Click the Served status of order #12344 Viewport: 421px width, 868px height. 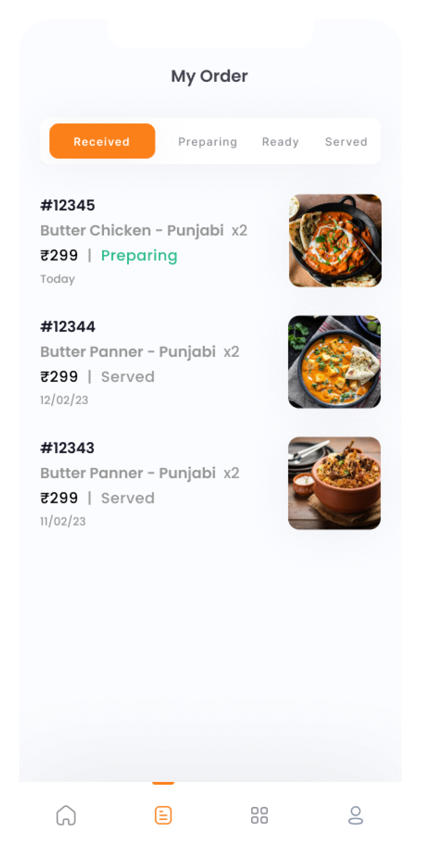click(x=128, y=377)
